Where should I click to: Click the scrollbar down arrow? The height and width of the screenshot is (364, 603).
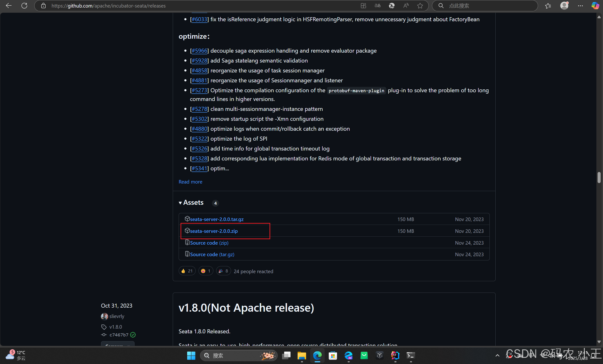click(599, 342)
